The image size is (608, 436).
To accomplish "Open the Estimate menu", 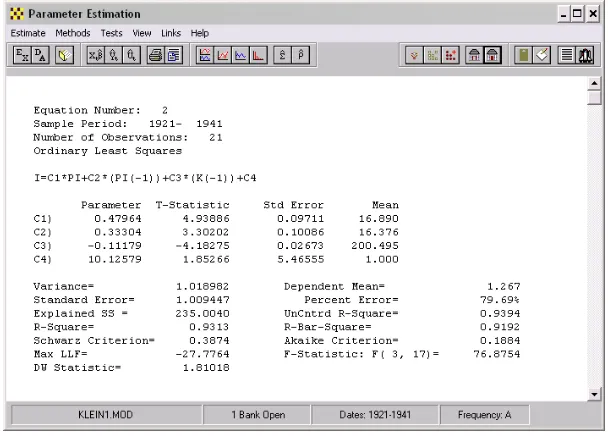I will [x=28, y=33].
